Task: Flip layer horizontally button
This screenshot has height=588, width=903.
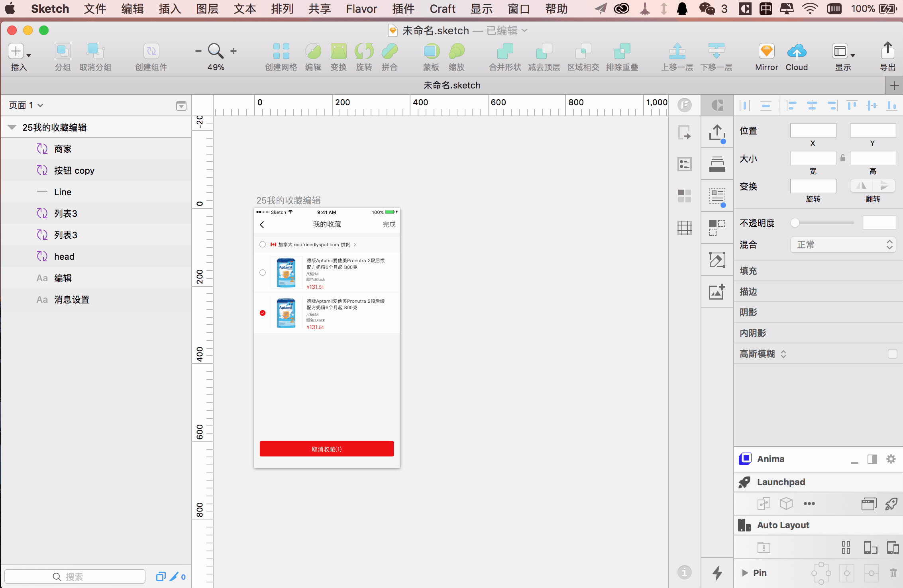Action: click(861, 186)
